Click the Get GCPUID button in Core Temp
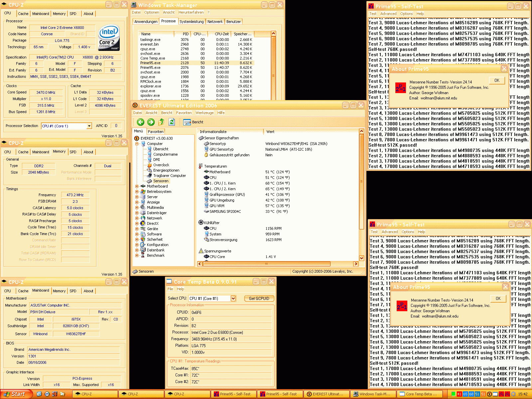The image size is (532, 399). [x=259, y=299]
